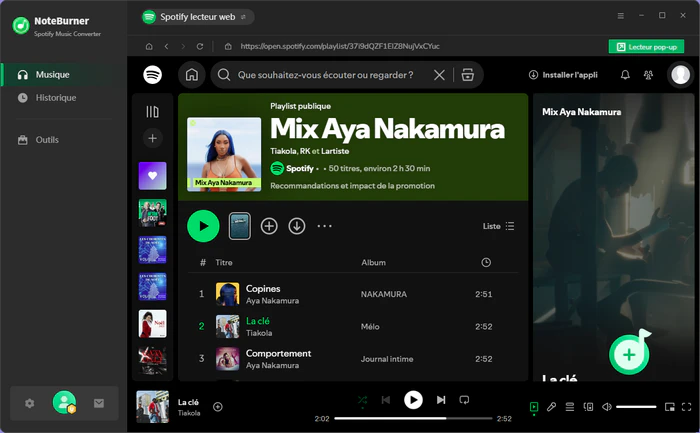Viewport: 700px width, 433px height.
Task: Open the Outils section in sidebar
Action: pos(46,140)
